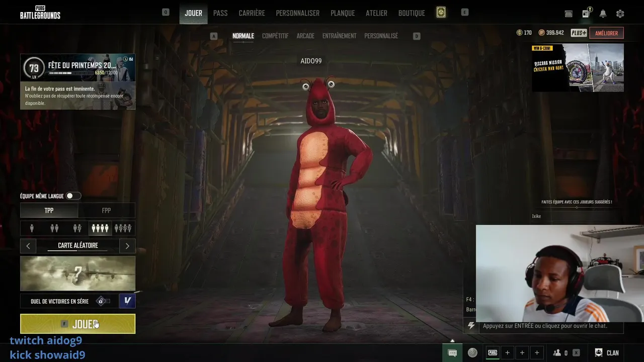Go to next map with right arrow

tap(127, 246)
